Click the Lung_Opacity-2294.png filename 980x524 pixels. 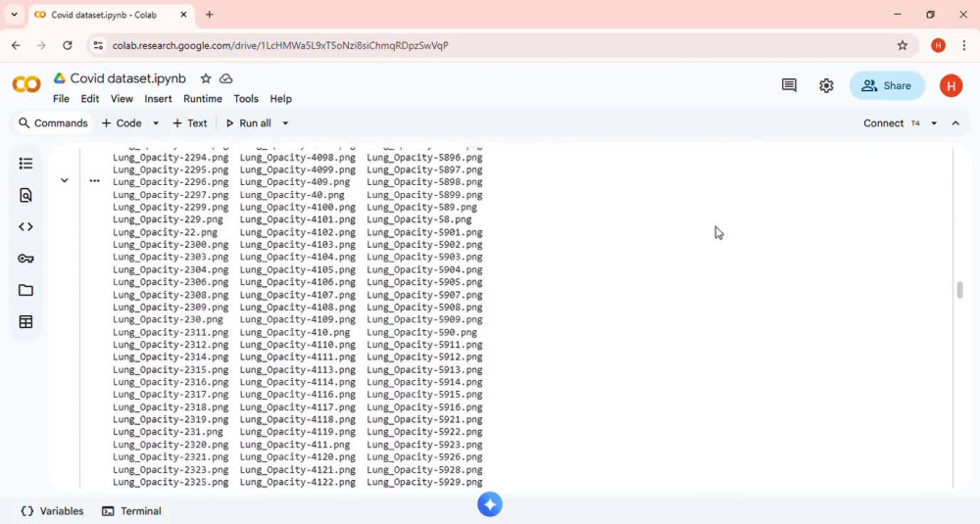[171, 158]
